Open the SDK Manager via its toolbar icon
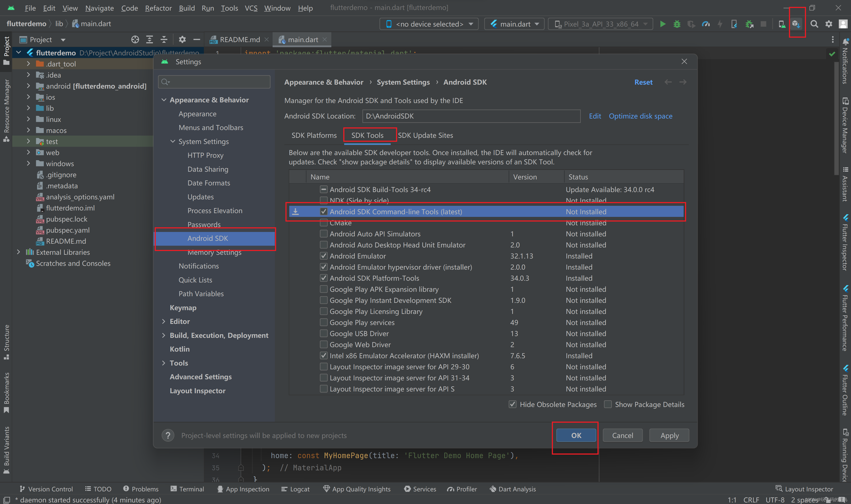851x504 pixels. pyautogui.click(x=797, y=24)
